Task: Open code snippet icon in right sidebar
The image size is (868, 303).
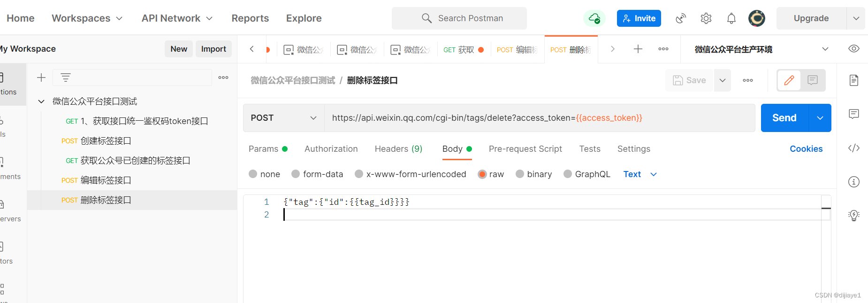Action: [854, 148]
